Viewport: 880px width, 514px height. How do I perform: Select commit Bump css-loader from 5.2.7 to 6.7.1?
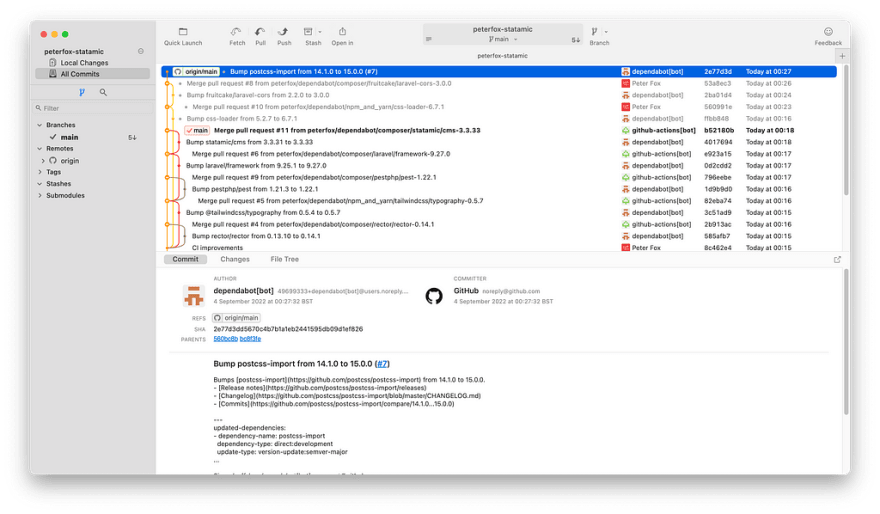pyautogui.click(x=499, y=118)
